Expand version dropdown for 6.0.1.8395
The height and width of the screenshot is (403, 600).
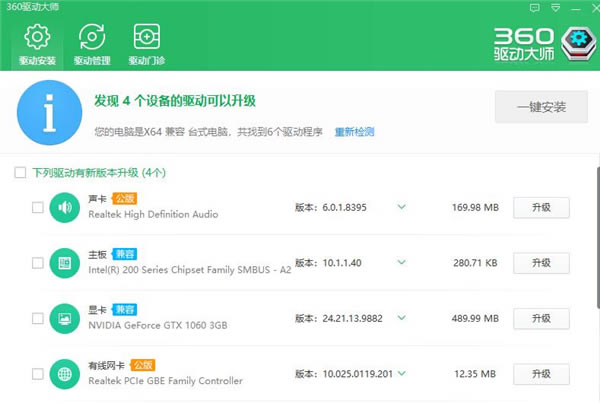pos(401,207)
